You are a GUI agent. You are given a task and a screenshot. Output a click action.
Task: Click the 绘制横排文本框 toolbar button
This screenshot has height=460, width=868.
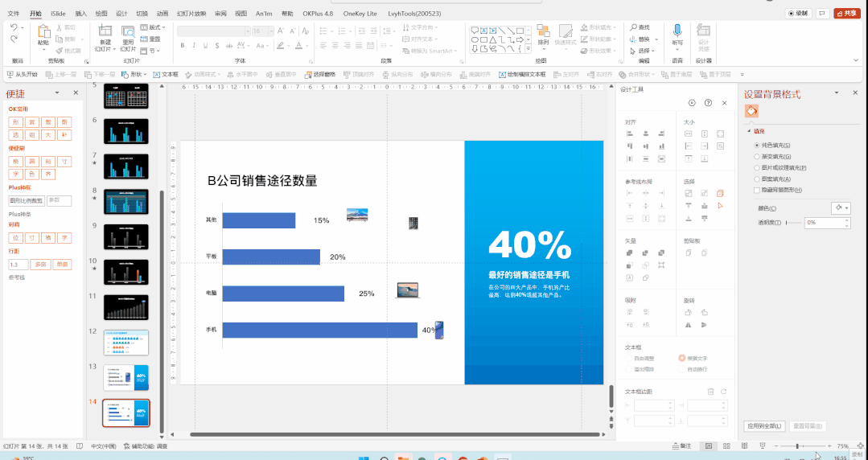point(523,74)
